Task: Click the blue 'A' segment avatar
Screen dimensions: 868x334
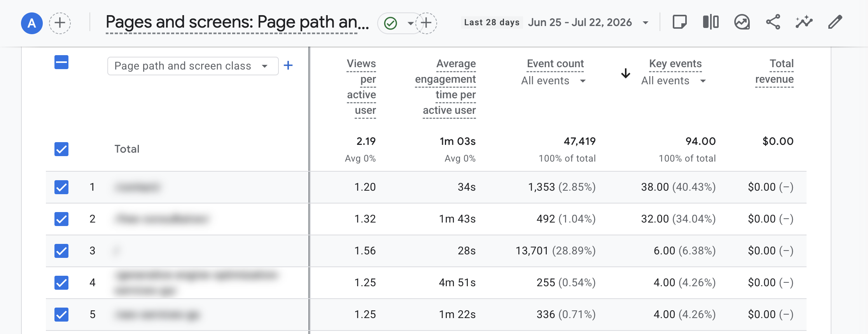Action: (x=32, y=23)
